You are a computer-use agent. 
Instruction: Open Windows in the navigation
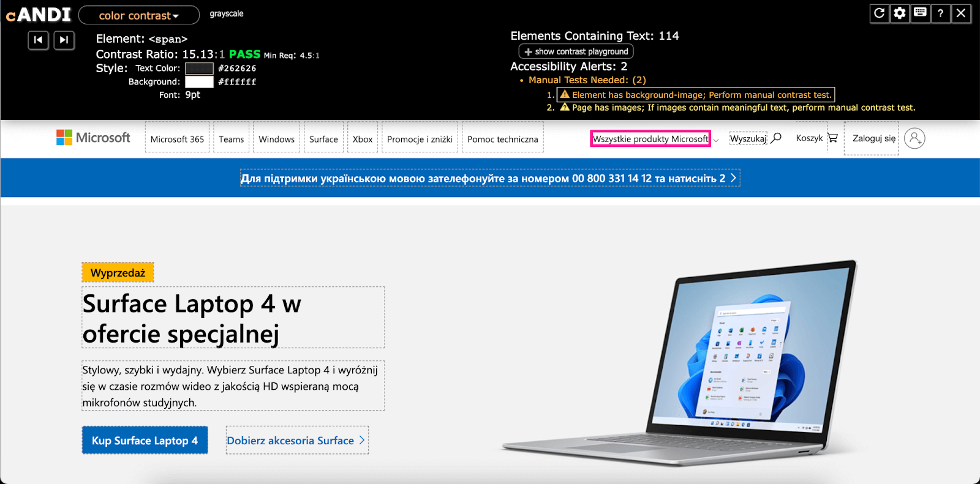(276, 139)
